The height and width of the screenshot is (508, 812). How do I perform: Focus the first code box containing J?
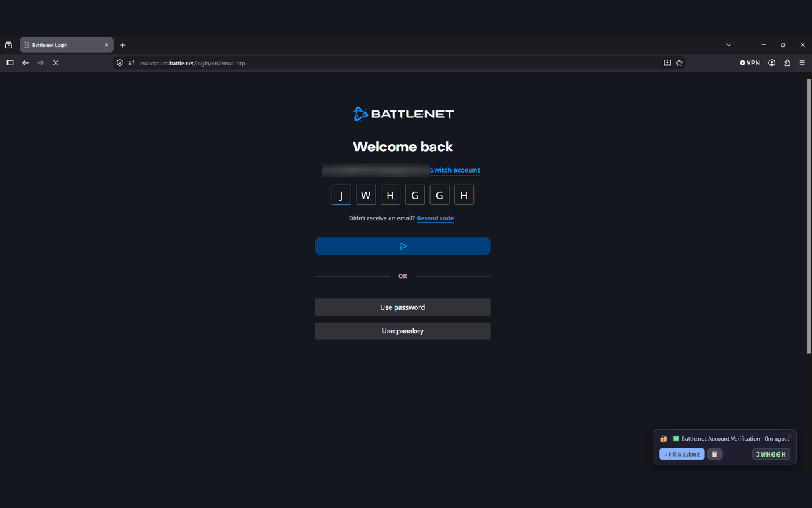pyautogui.click(x=341, y=195)
